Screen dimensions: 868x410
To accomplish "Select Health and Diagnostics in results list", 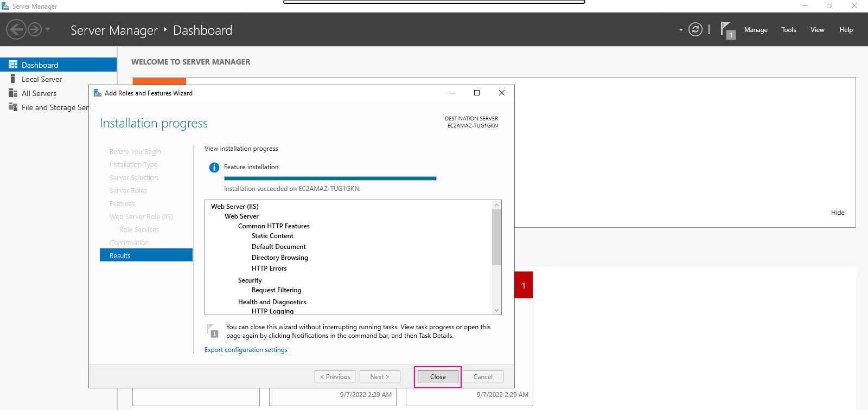I will tap(272, 302).
